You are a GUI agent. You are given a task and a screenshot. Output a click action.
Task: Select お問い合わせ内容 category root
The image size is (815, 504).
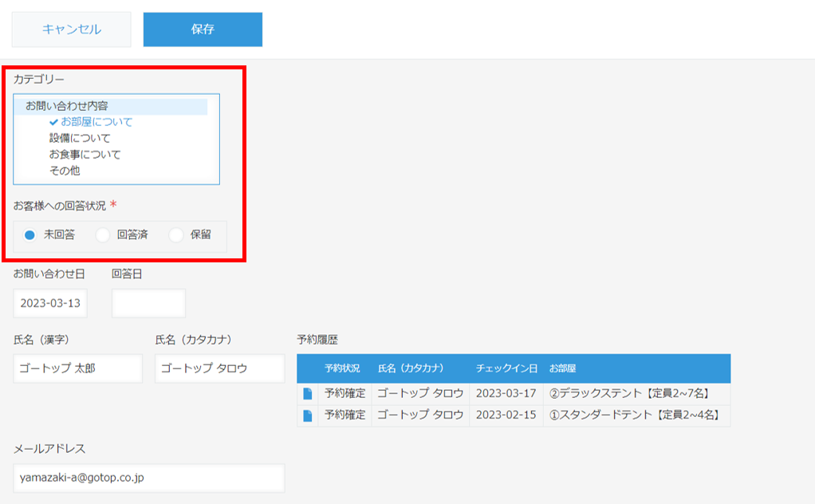click(111, 106)
